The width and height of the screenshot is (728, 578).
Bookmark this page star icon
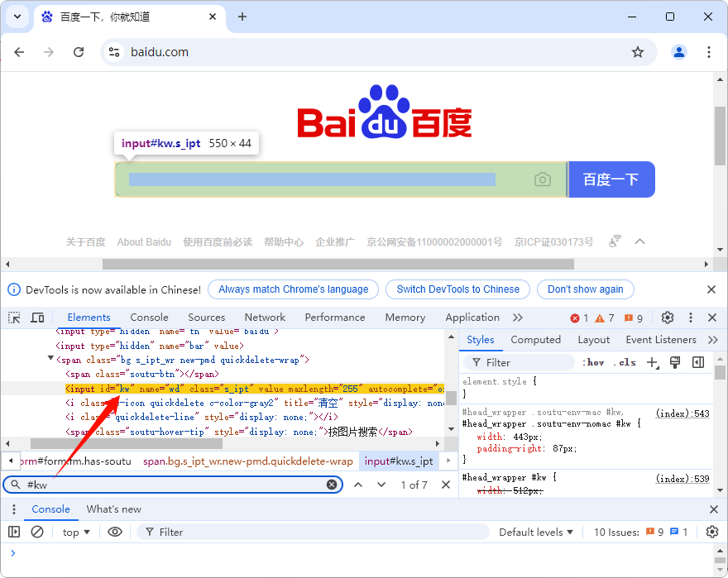coord(638,52)
